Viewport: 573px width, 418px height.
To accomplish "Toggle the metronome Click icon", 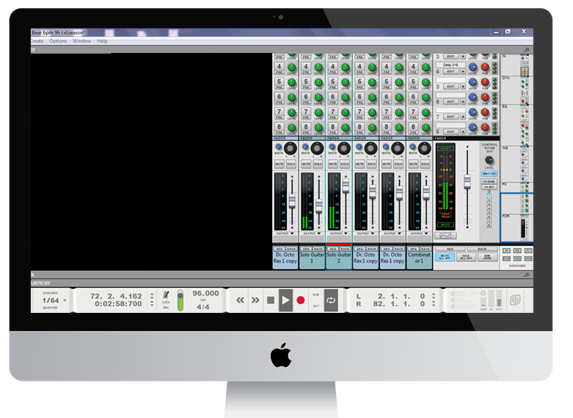I will (x=166, y=295).
